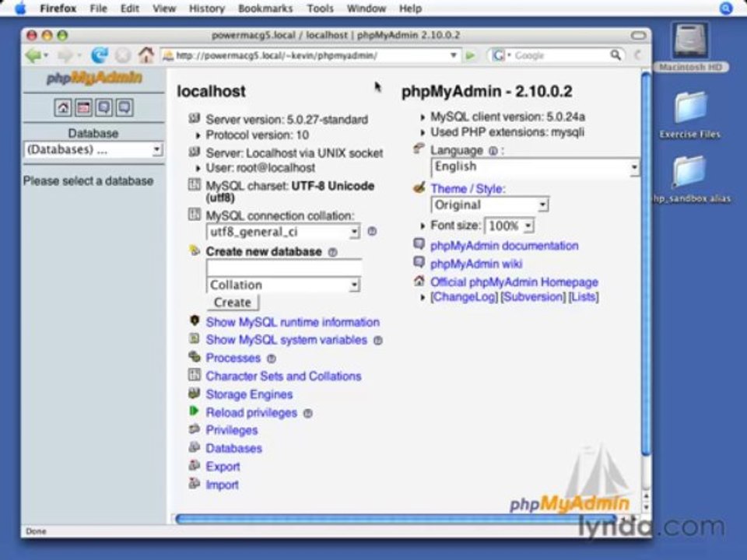Open the Processes link
Screen dimensions: 747x560
[233, 358]
